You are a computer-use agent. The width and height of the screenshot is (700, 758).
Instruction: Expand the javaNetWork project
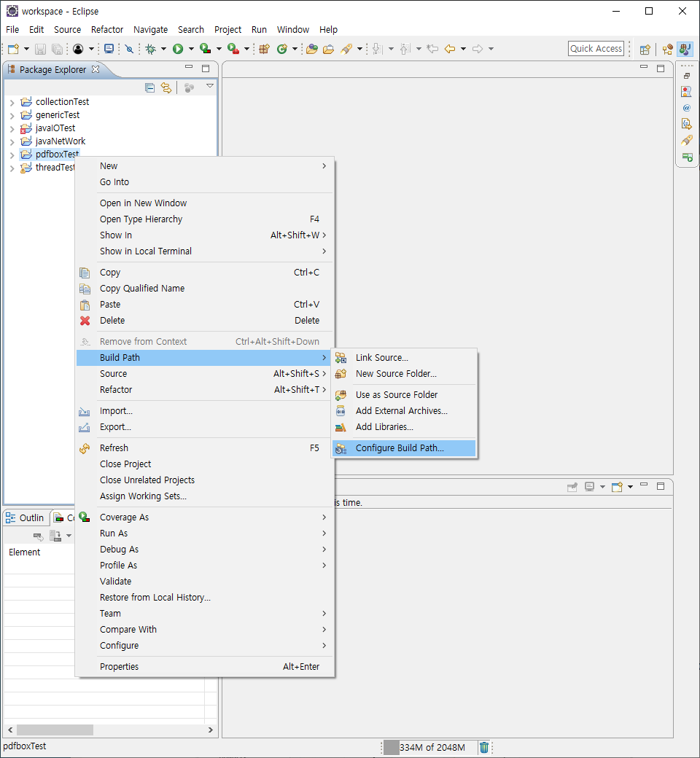click(12, 141)
